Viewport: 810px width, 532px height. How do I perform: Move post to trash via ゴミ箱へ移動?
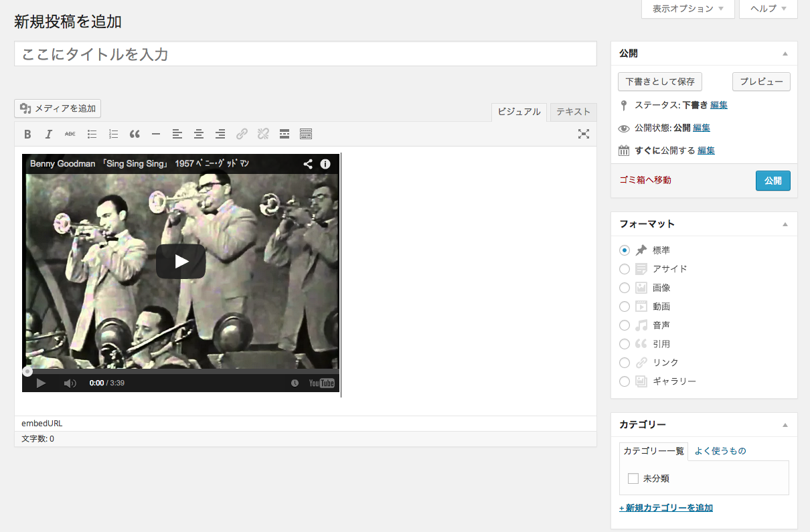[x=645, y=180]
